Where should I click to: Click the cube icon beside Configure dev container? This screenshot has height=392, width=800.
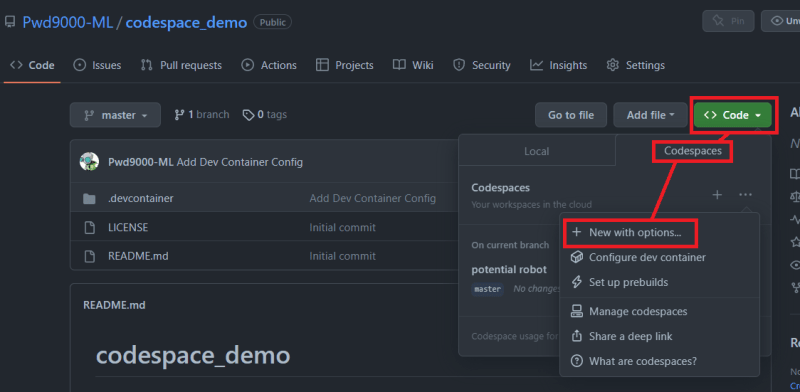[577, 257]
